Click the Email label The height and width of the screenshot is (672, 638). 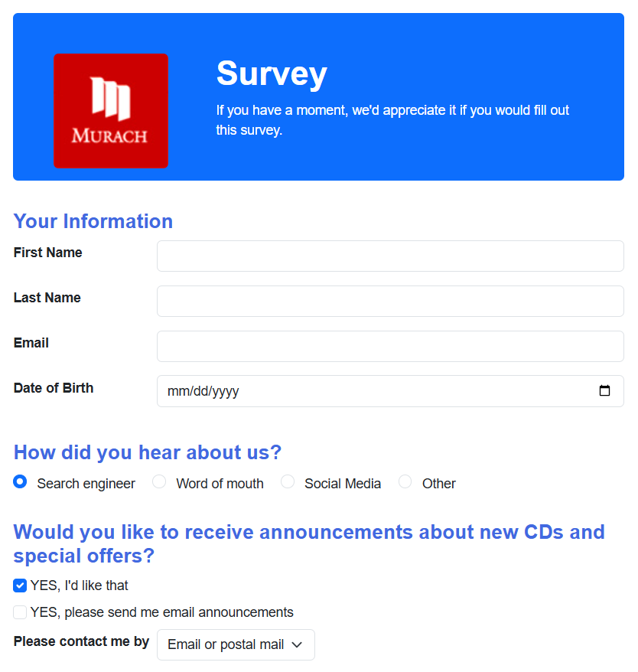coord(31,343)
